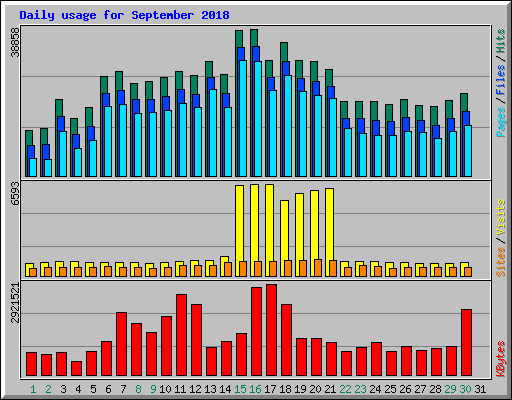Select the red KBytes bar for day 24
512x400 pixels.
pyautogui.click(x=376, y=359)
